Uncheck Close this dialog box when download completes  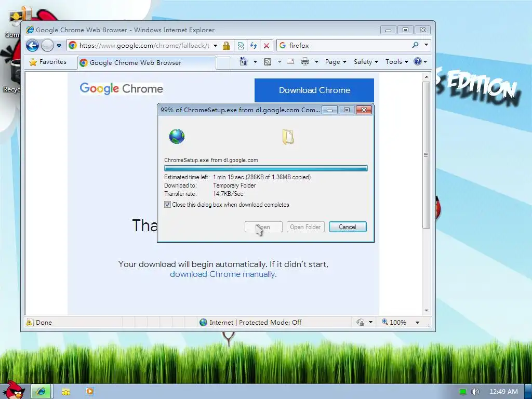coord(167,205)
